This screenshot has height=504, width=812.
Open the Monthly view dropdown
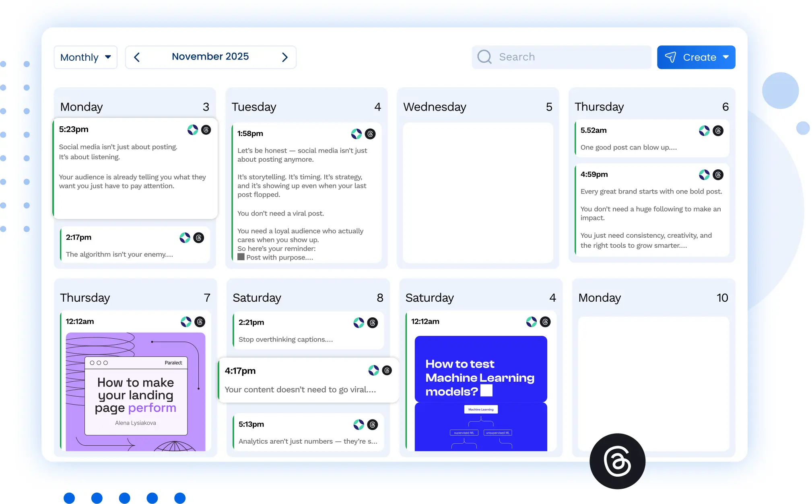[85, 57]
